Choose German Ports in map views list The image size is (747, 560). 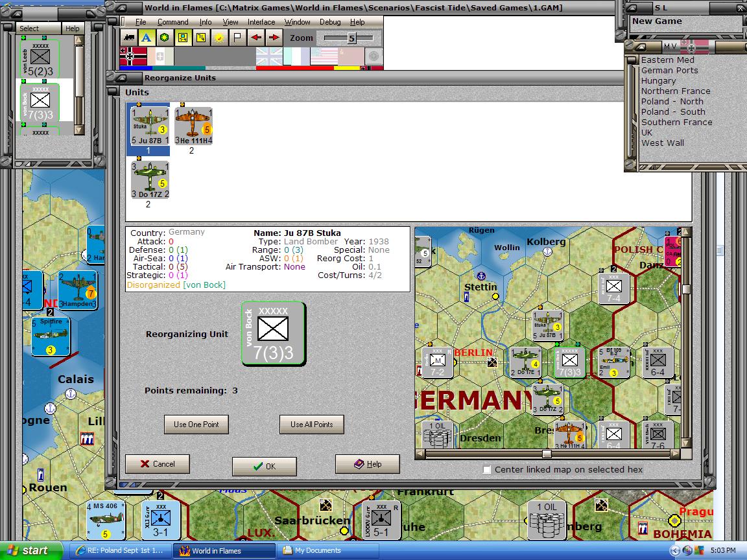(669, 71)
